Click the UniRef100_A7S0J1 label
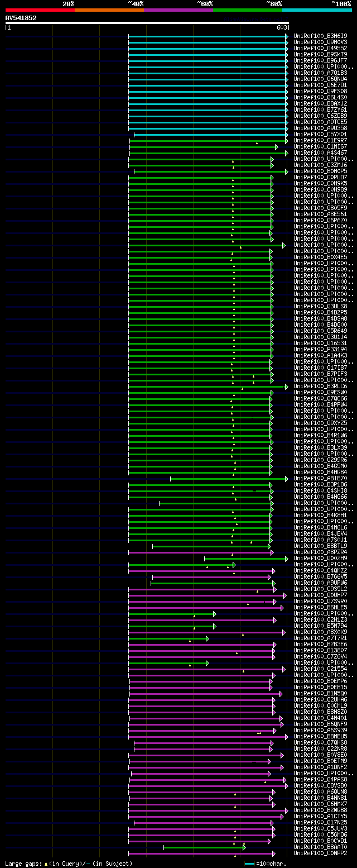The width and height of the screenshot is (357, 868). click(320, 540)
